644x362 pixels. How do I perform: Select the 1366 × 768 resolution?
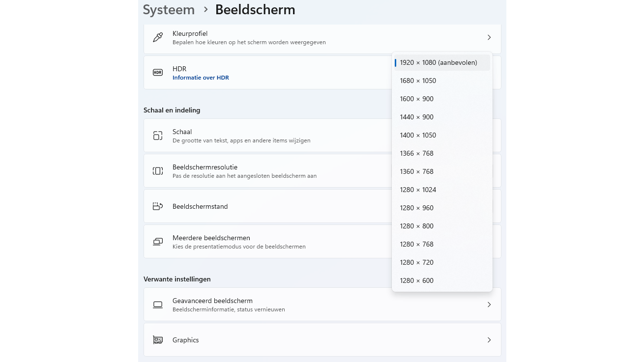coord(417,153)
